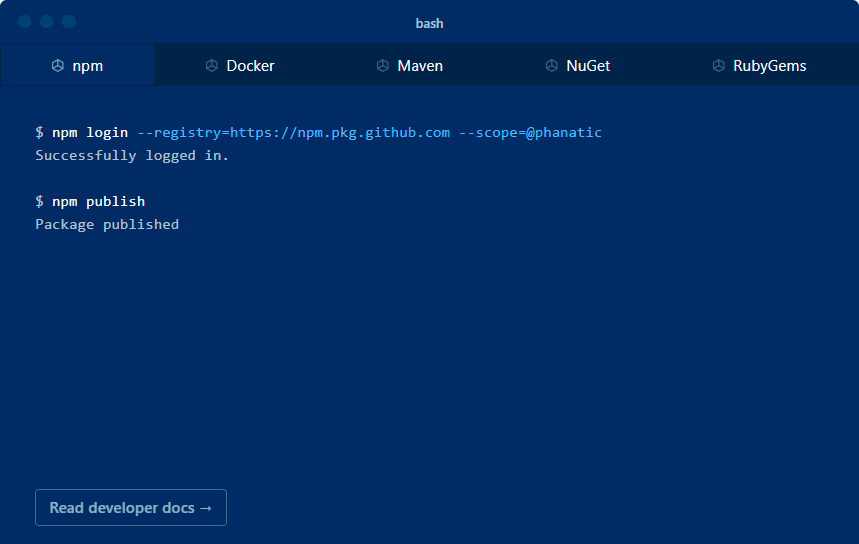View the RubyGems tab
This screenshot has width=859, height=544.
(x=759, y=65)
